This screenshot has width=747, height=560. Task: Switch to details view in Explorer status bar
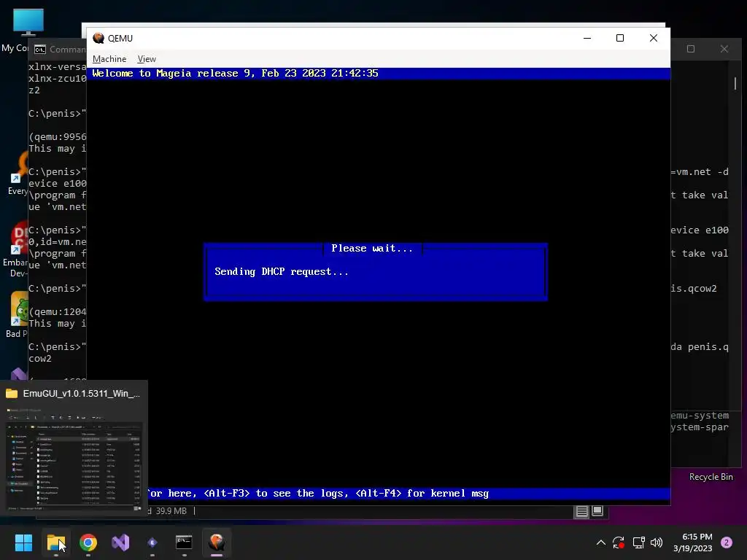tap(581, 511)
